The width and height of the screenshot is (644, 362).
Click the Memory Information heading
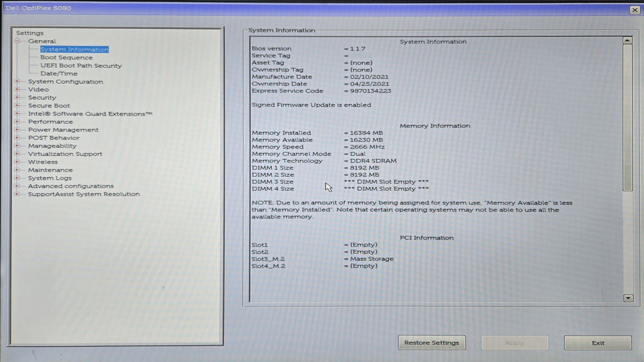pyautogui.click(x=435, y=126)
